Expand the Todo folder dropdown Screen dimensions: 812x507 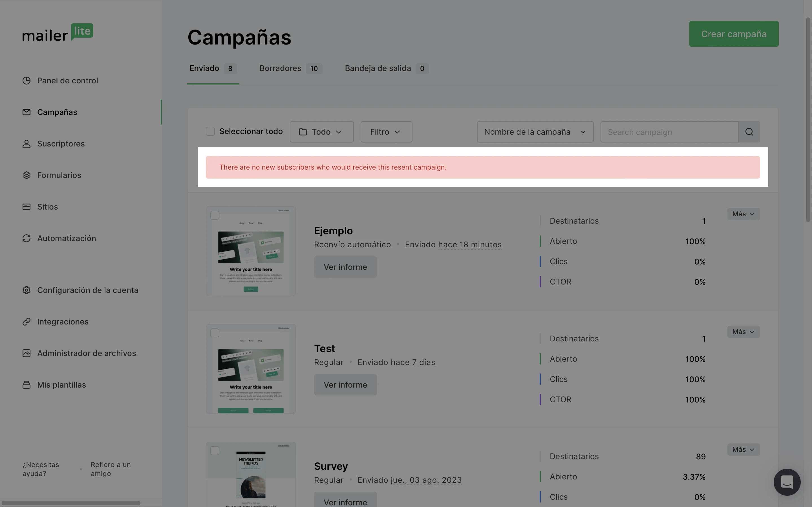coord(321,132)
